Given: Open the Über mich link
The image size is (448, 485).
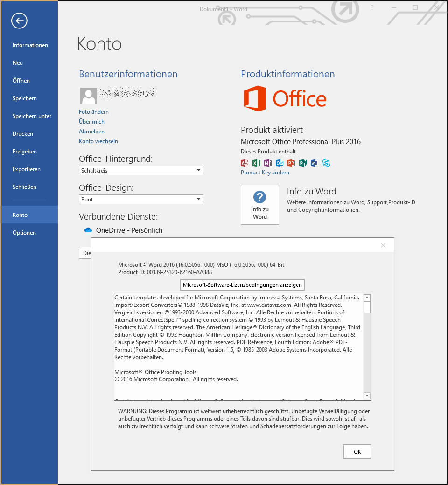Looking at the screenshot, I should pyautogui.click(x=91, y=122).
